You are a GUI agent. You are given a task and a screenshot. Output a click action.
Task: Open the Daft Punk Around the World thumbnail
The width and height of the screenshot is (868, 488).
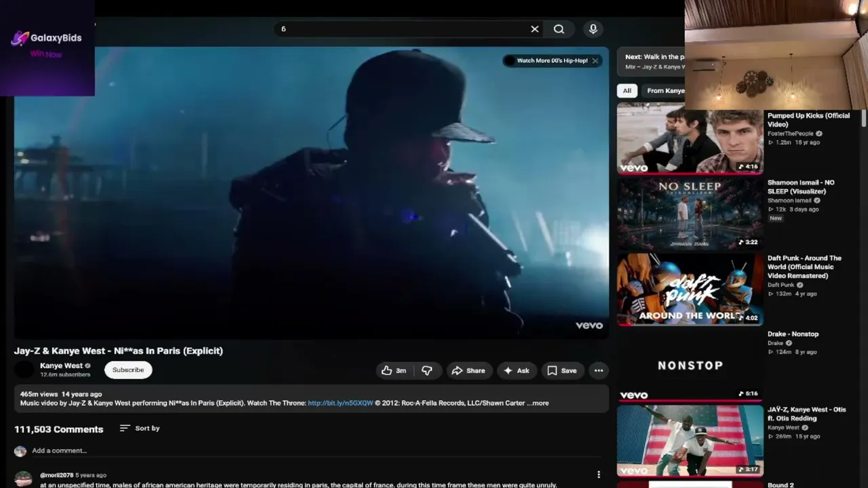(690, 289)
